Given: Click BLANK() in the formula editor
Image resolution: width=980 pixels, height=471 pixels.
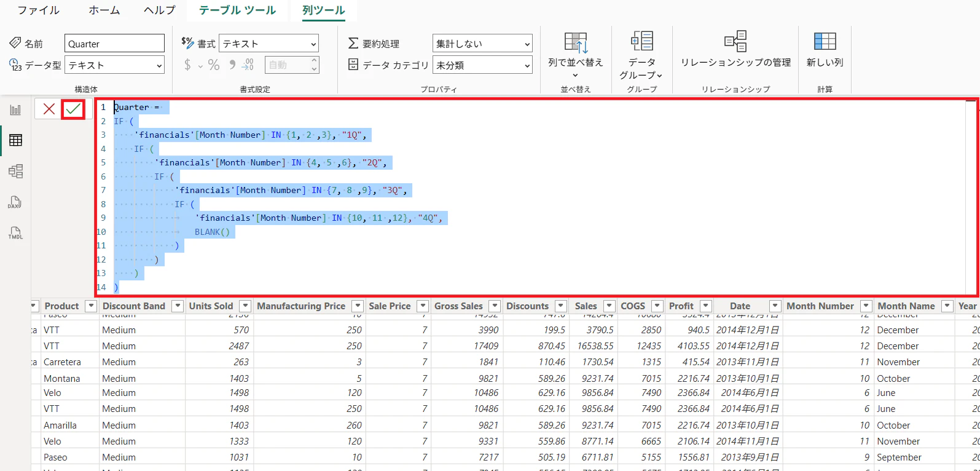Looking at the screenshot, I should (212, 232).
